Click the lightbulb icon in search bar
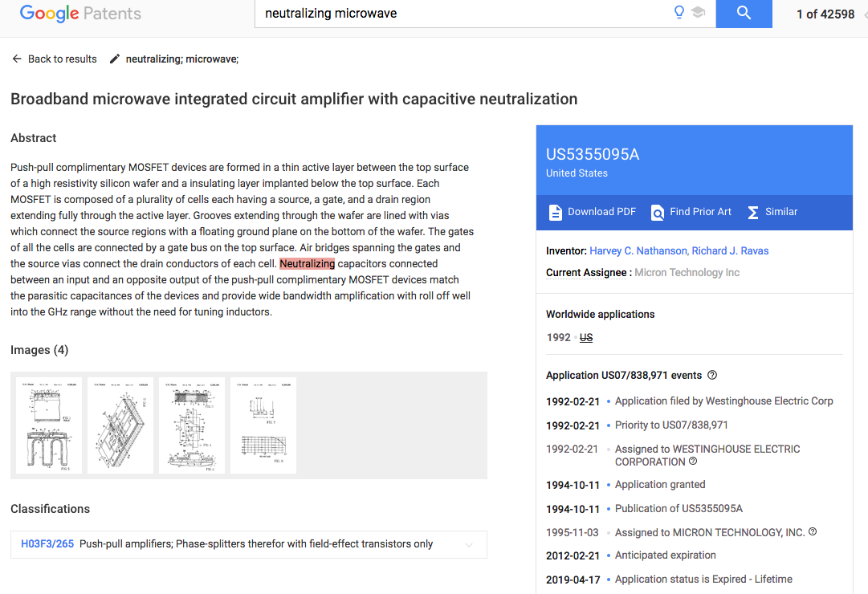 tap(679, 12)
